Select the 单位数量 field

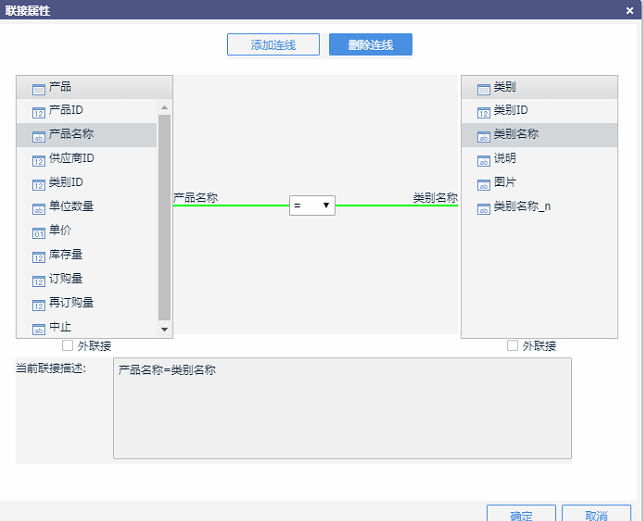pyautogui.click(x=87, y=207)
